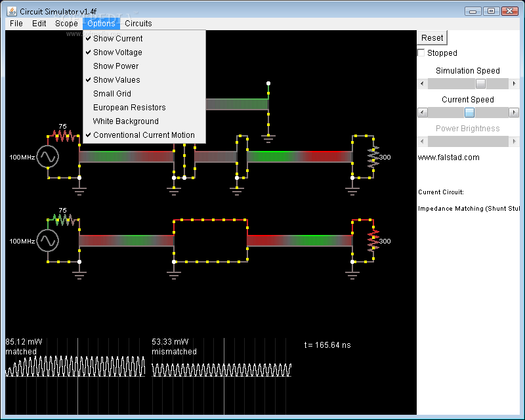Screen dimensions: 525x420
Task: Select the lower circuit 75 ohm resistor
Action: (x=63, y=220)
